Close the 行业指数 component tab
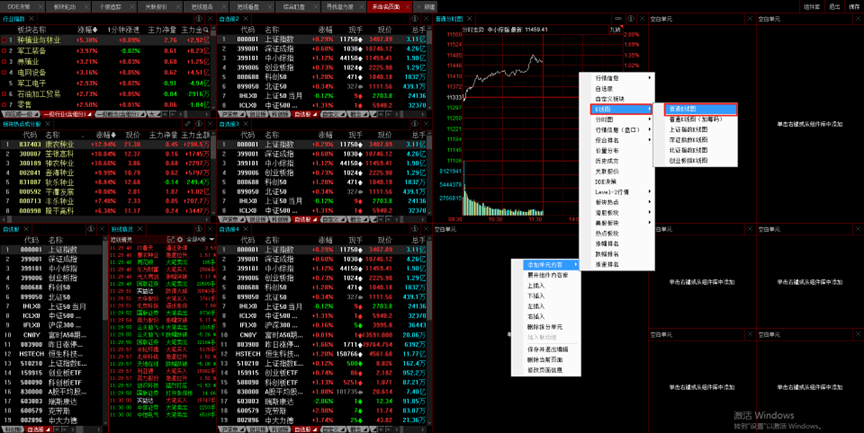Viewport: 864px width, 433px height. [x=31, y=19]
